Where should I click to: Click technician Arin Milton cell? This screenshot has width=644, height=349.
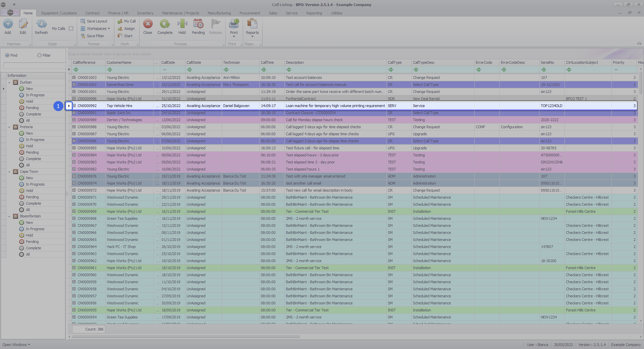click(x=241, y=78)
